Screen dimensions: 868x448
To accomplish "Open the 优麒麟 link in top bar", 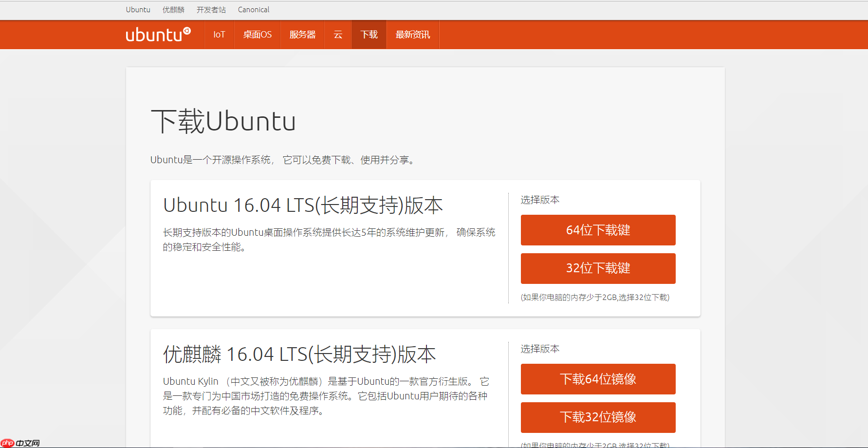I will pyautogui.click(x=173, y=10).
